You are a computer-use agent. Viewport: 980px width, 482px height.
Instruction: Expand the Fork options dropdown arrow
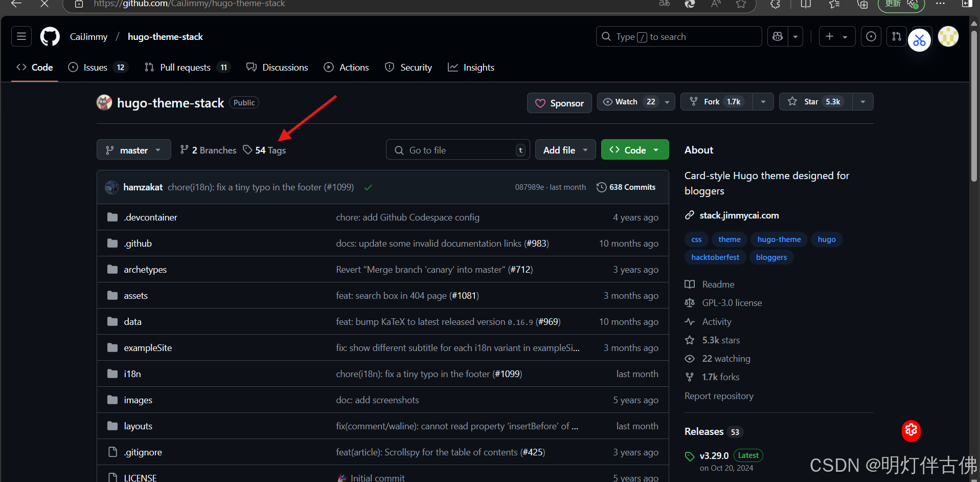[x=763, y=102]
